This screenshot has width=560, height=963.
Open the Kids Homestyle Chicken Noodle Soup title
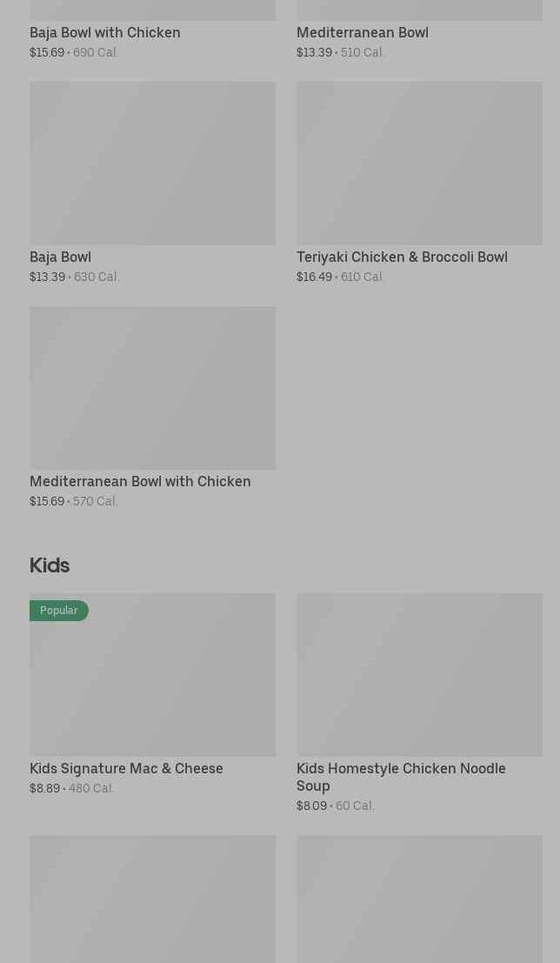tap(401, 777)
